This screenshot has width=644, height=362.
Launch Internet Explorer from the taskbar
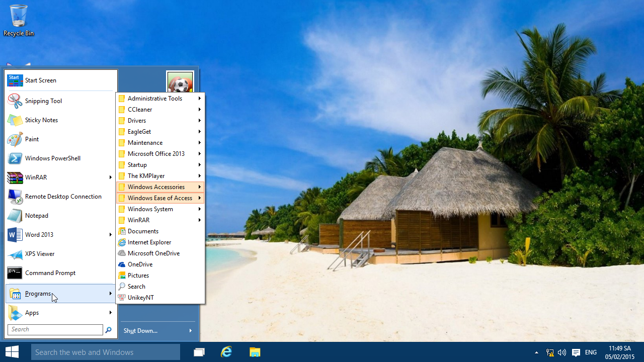pyautogui.click(x=227, y=352)
